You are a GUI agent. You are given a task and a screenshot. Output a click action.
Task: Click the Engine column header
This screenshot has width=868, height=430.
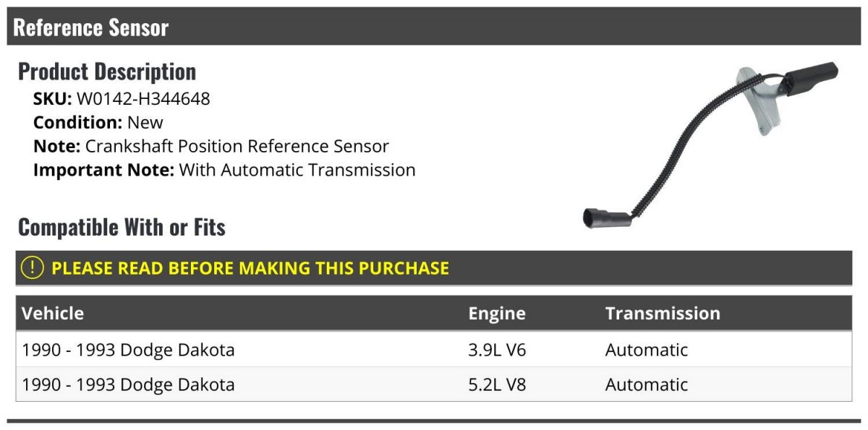tap(497, 314)
